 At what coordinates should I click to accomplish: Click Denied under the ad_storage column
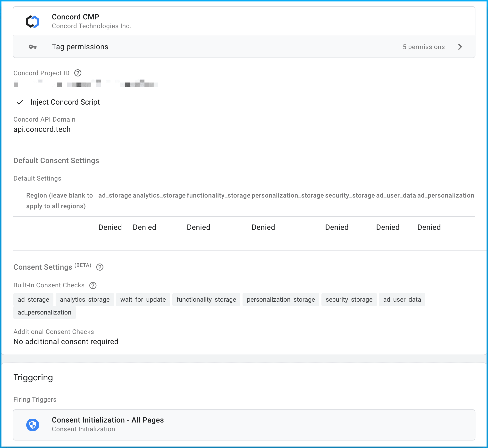(x=110, y=227)
